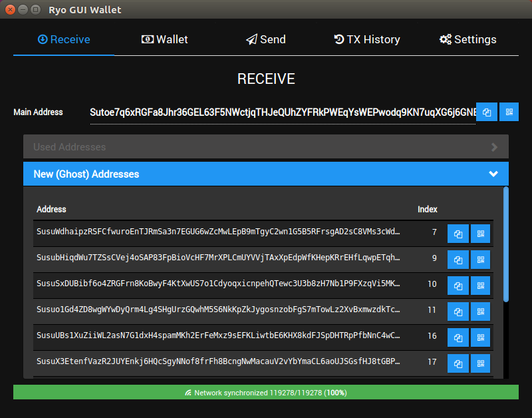
Task: Copy ghost address with index 11
Action: click(x=458, y=312)
